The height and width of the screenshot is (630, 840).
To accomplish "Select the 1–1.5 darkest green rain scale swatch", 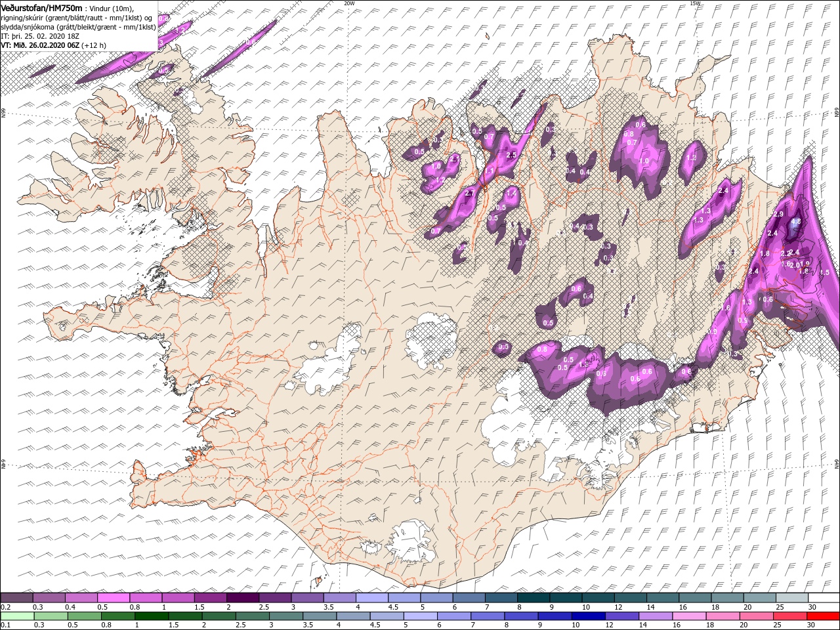I will [x=152, y=616].
